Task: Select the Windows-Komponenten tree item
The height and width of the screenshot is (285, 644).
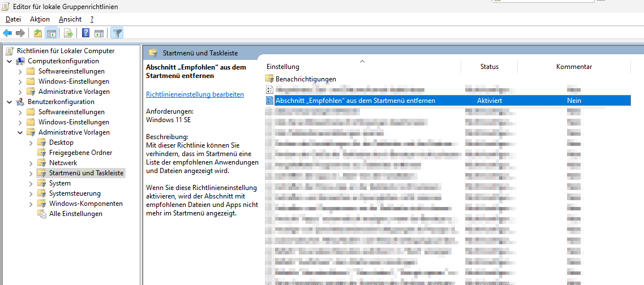Action: pos(86,204)
